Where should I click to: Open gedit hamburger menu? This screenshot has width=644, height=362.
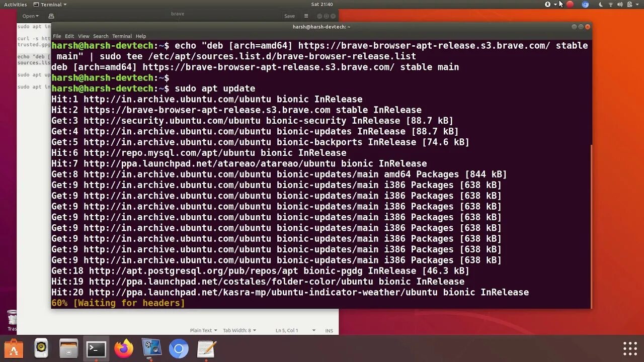point(305,16)
